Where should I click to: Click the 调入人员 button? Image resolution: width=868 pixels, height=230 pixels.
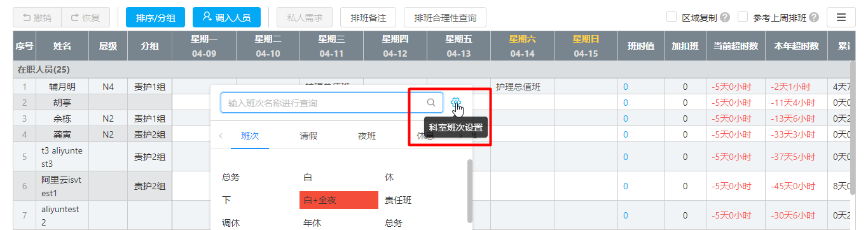click(226, 17)
